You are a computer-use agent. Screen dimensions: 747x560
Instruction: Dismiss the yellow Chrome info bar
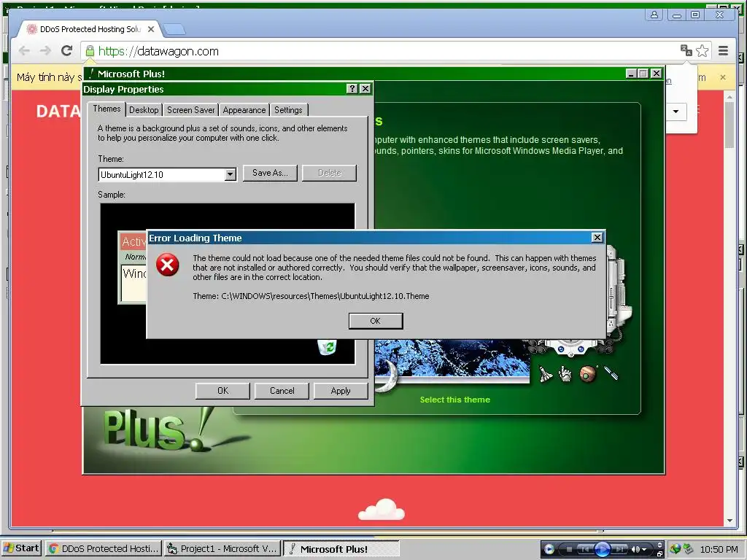point(723,77)
